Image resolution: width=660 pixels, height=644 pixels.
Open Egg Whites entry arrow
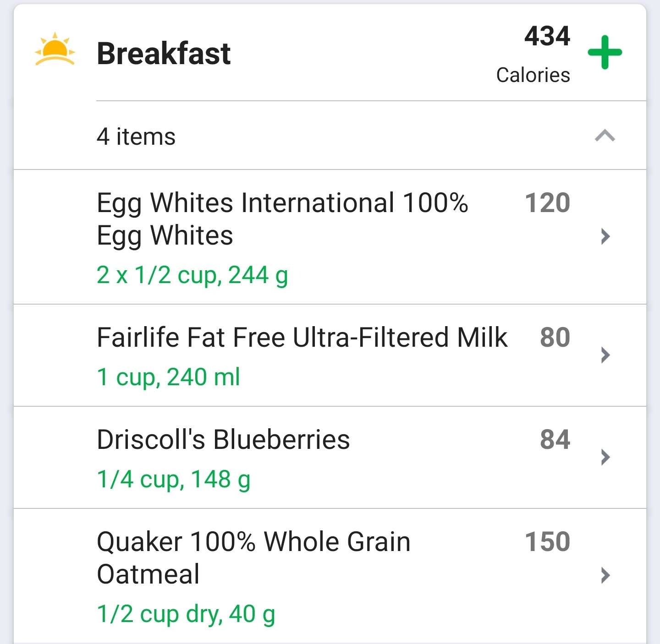605,236
